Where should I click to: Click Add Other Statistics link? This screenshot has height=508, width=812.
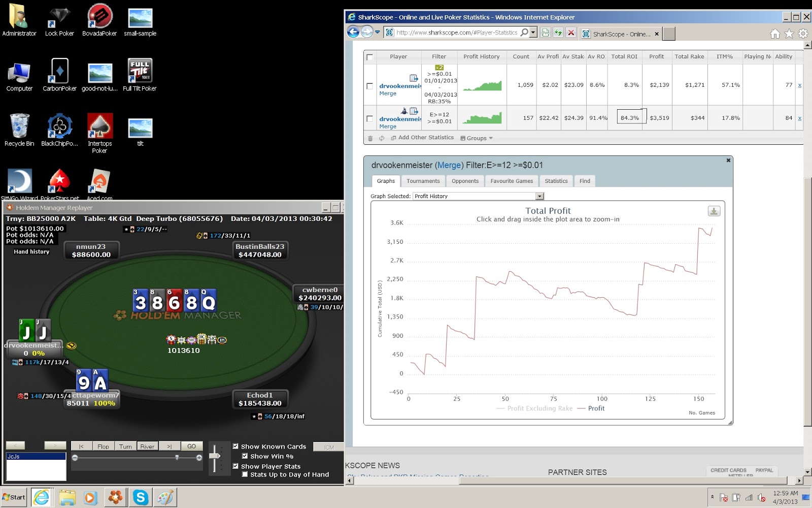coord(426,138)
